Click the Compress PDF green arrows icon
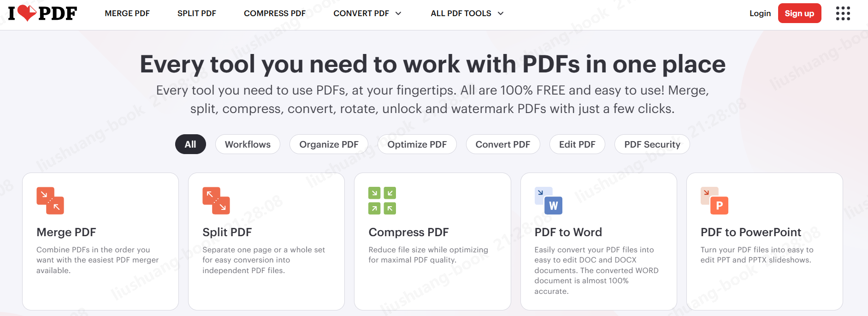 tap(382, 201)
